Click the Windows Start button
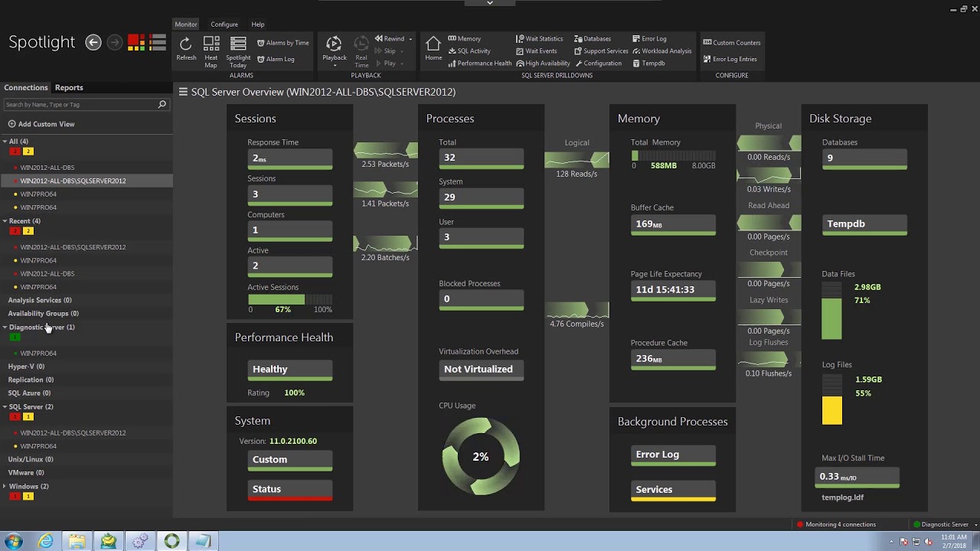This screenshot has height=551, width=980. click(14, 542)
